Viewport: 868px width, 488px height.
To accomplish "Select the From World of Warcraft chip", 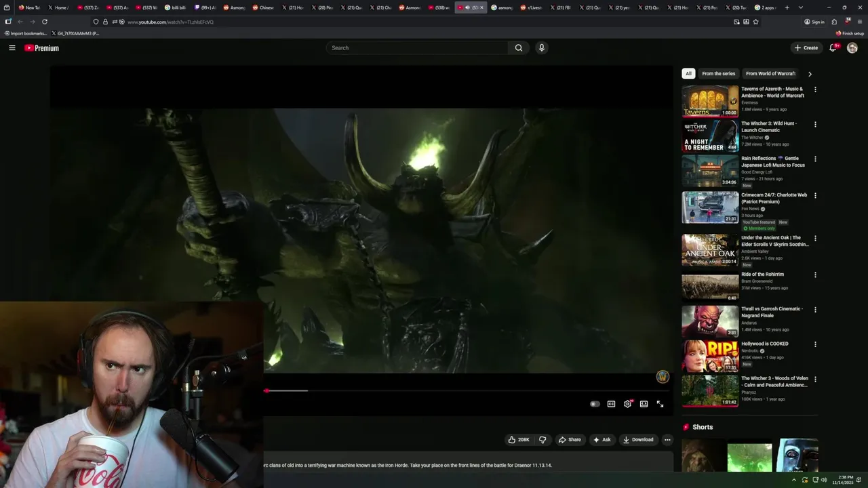I will tap(770, 73).
